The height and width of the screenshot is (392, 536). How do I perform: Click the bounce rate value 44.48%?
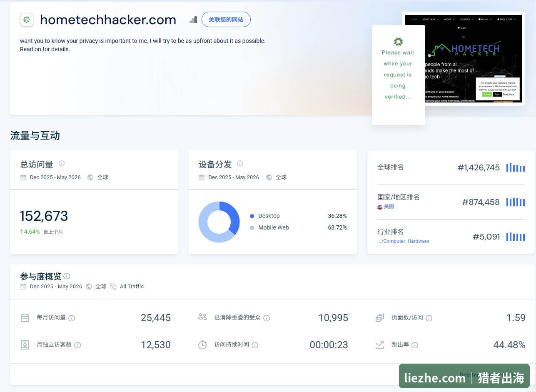509,345
